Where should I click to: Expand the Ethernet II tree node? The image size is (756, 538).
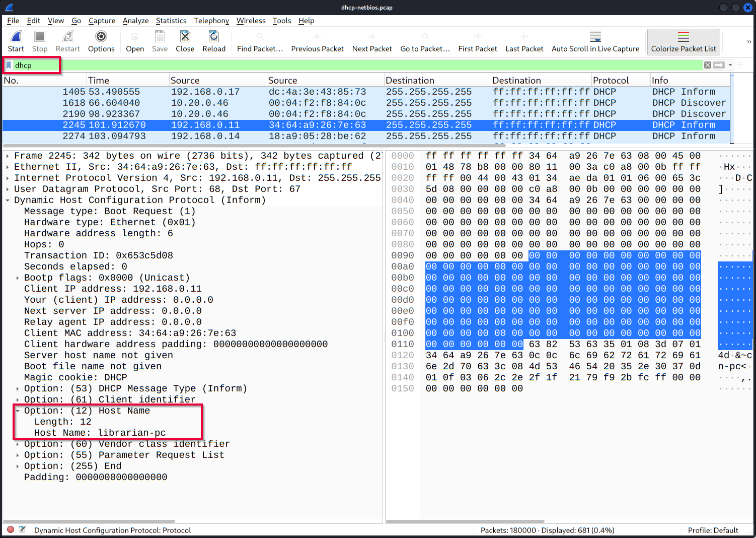coord(8,167)
